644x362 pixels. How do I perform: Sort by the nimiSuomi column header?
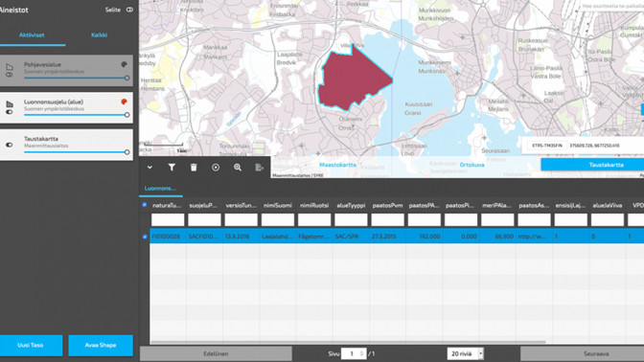click(278, 205)
